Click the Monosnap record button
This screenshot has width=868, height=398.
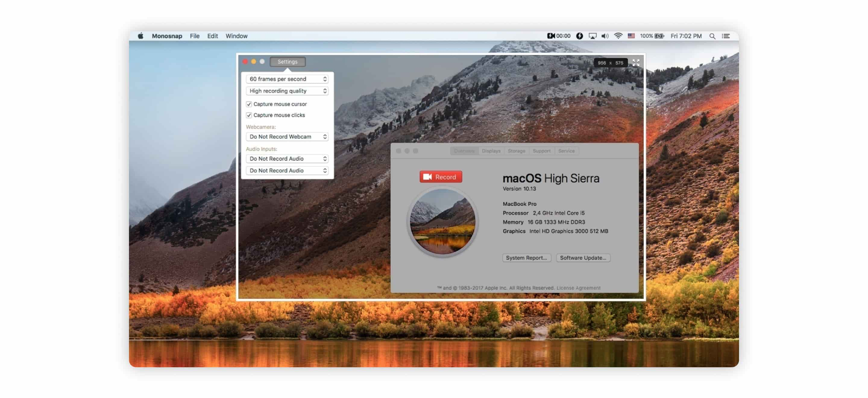pos(441,177)
